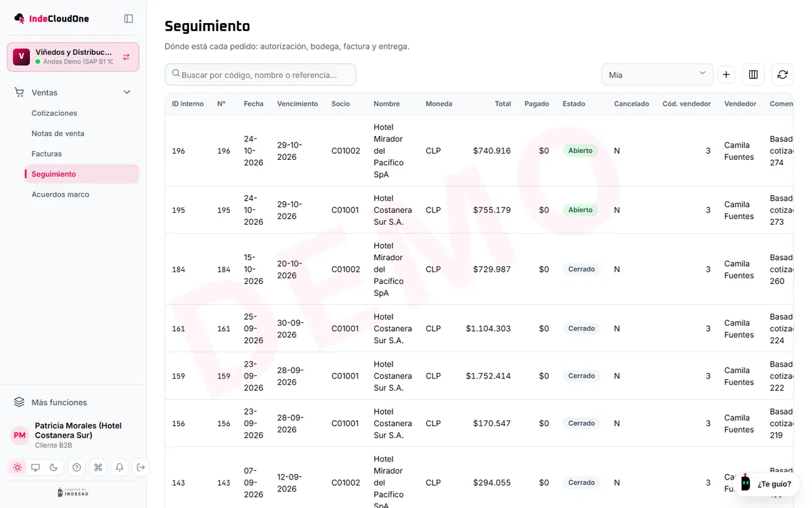Switch to system theme monitor icon
The image size is (812, 508).
click(36, 467)
